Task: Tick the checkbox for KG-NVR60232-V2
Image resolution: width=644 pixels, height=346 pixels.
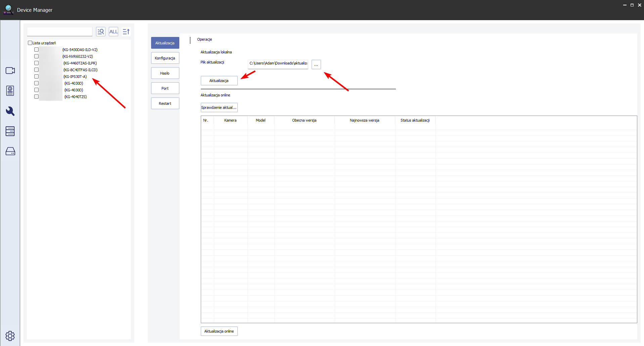Action: click(x=36, y=56)
